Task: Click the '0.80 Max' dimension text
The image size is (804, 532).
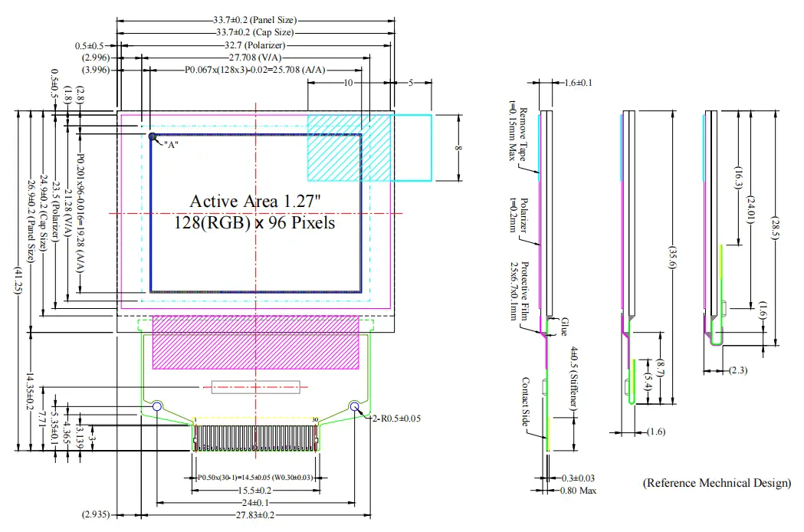Action: (578, 491)
